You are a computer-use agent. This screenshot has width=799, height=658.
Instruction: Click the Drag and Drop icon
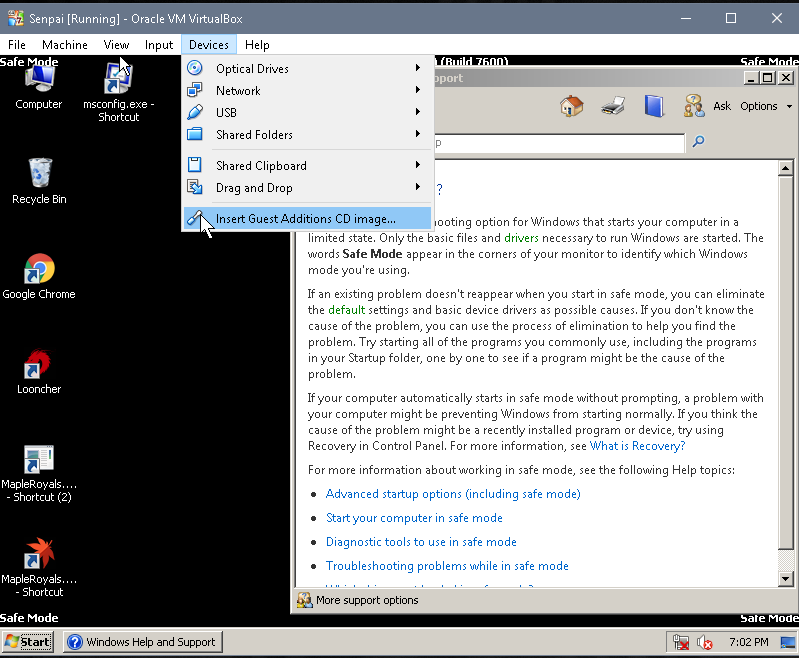point(195,187)
